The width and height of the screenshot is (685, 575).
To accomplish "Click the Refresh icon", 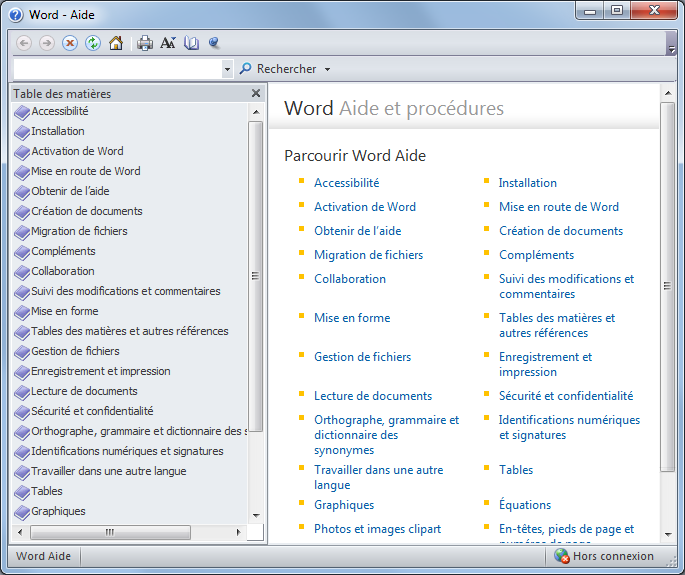I will [x=93, y=43].
